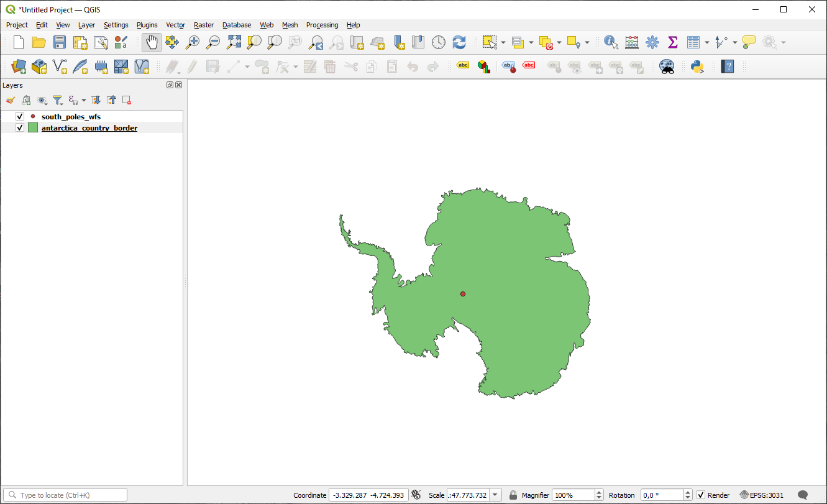
Task: Open the Vector menu
Action: click(175, 25)
